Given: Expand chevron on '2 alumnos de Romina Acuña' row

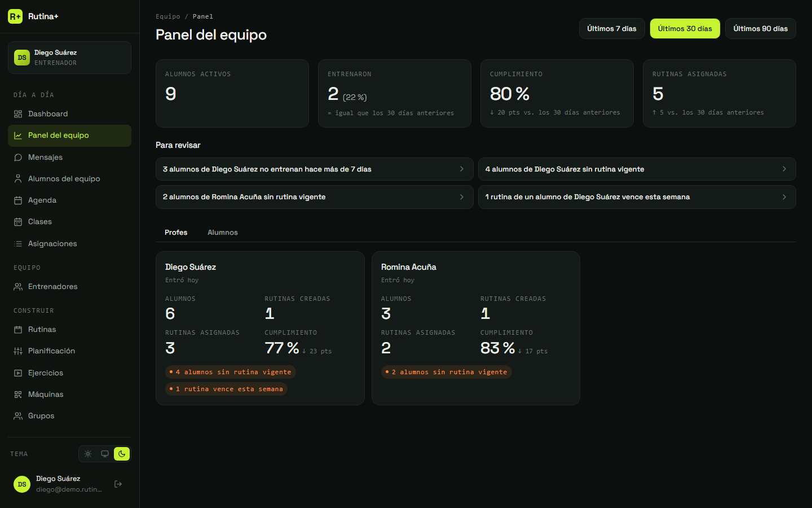Looking at the screenshot, I should click(x=462, y=197).
